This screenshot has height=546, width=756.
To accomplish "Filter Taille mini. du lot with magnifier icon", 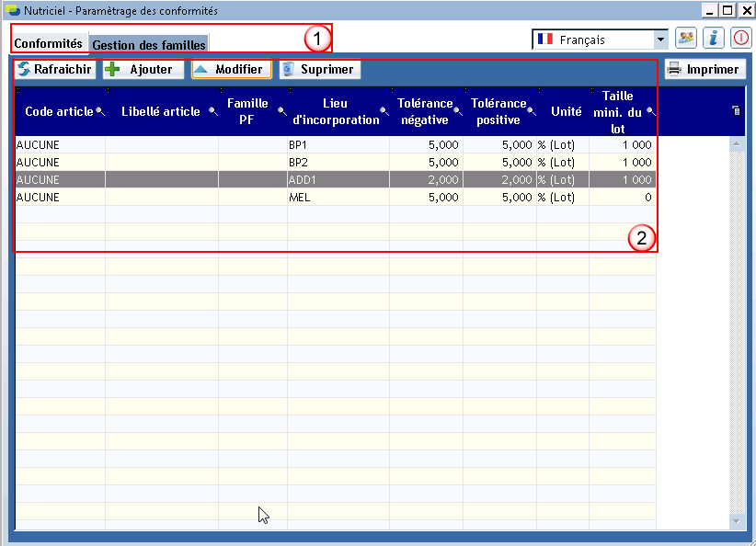I will pos(651,111).
